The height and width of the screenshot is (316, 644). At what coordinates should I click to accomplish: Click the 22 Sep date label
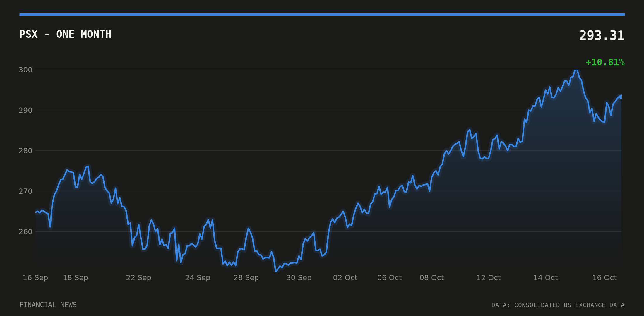point(139,278)
